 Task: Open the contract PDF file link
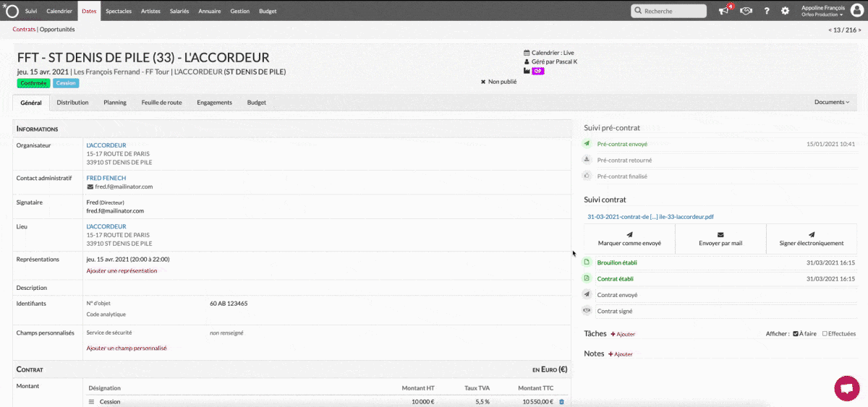click(650, 216)
